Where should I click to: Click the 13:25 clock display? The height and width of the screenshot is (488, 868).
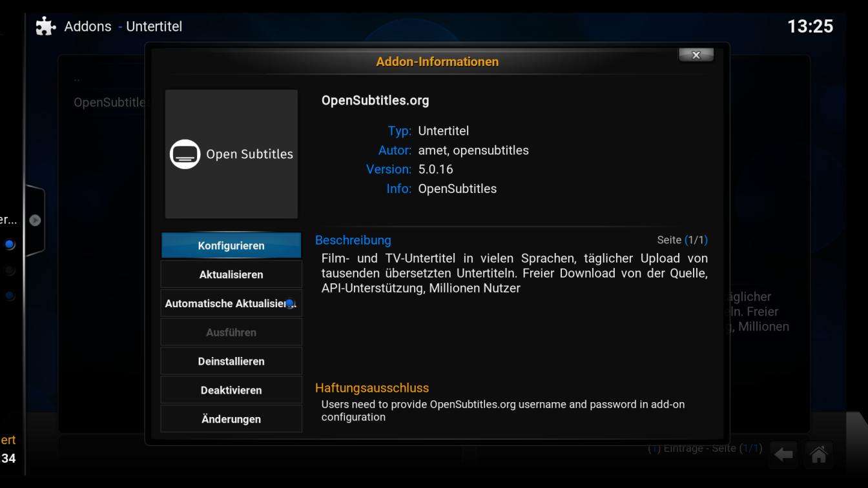[x=810, y=26]
